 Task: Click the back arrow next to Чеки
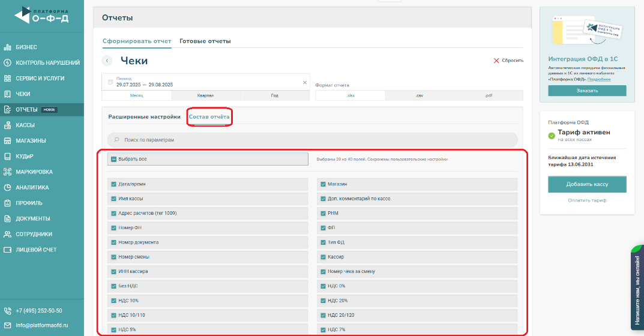click(x=107, y=61)
